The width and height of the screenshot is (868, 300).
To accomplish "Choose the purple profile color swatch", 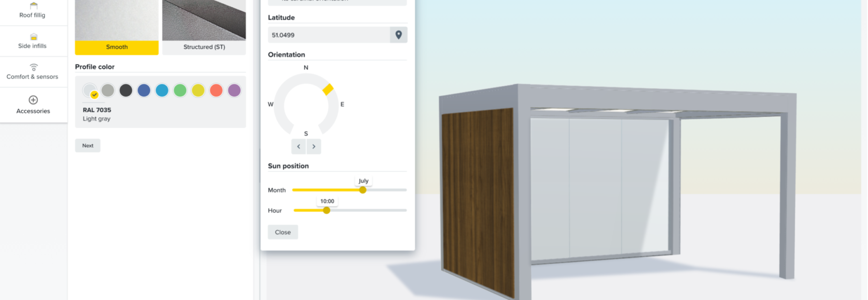I will pyautogui.click(x=235, y=91).
